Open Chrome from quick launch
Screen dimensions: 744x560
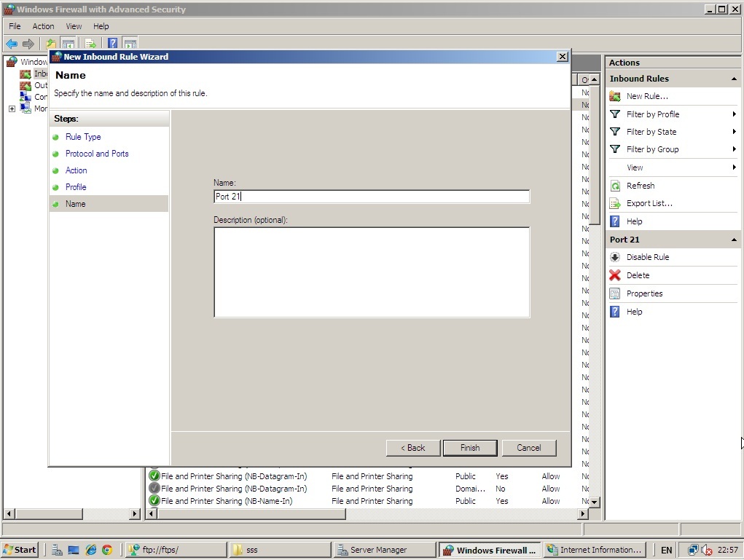pos(107,550)
